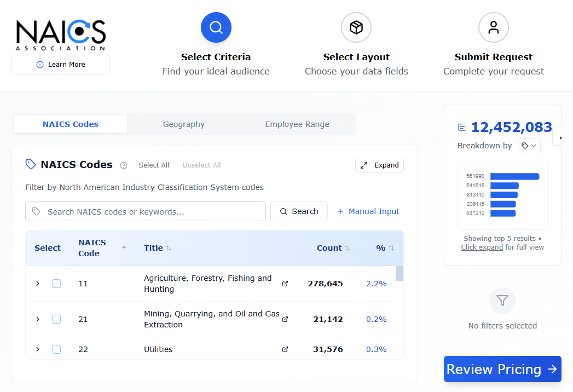
Task: Open the Employee Range tab
Action: [x=297, y=124]
